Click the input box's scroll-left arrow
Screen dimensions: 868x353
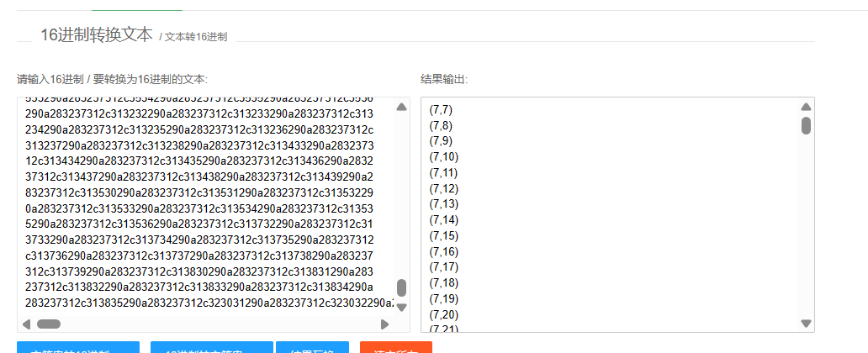pos(26,324)
